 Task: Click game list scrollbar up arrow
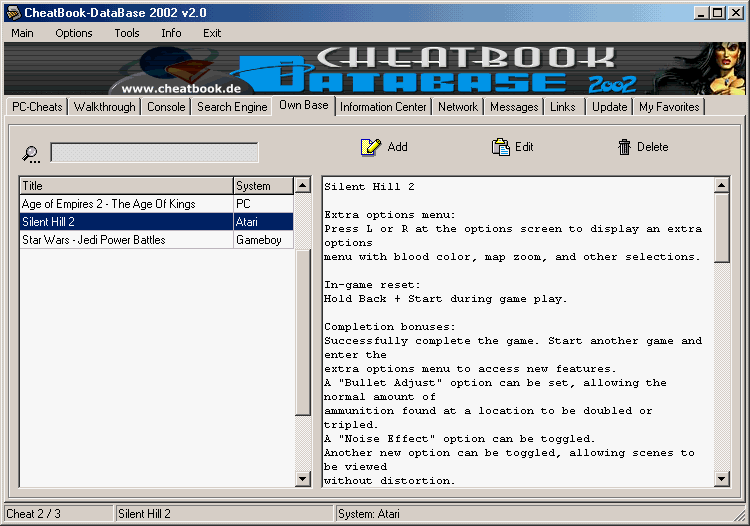tap(303, 186)
